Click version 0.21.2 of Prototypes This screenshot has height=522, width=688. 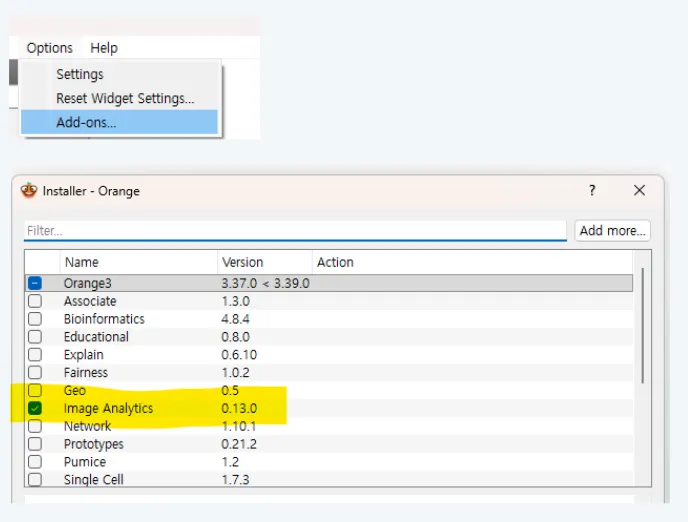tap(239, 444)
